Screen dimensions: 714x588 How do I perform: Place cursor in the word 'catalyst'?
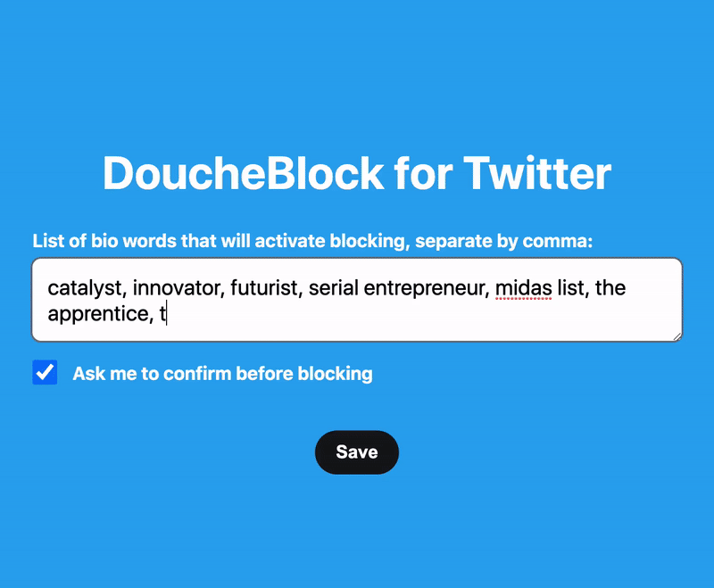85,288
